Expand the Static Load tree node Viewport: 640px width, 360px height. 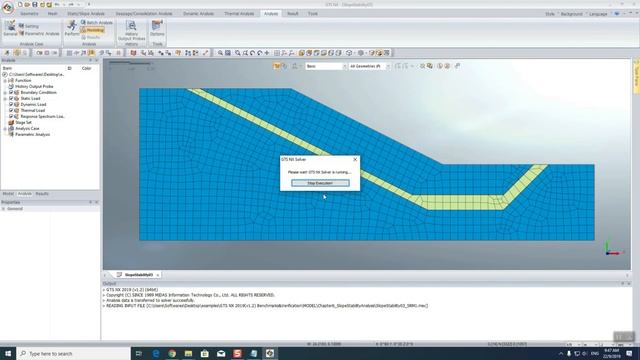pos(5,98)
